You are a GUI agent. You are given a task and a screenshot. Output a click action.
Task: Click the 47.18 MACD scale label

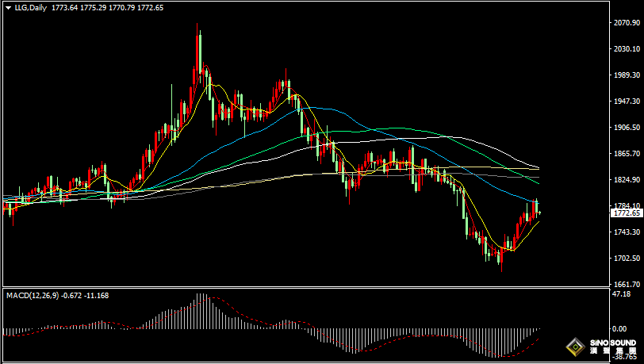click(621, 294)
